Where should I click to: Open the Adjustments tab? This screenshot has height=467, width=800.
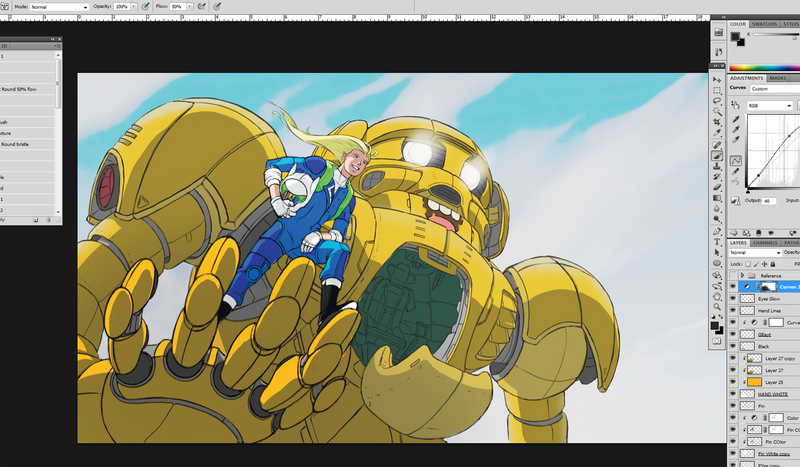[746, 78]
